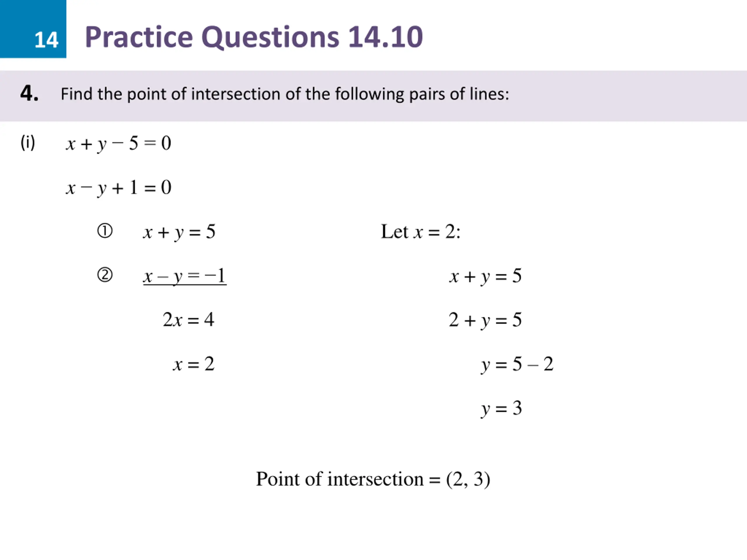The width and height of the screenshot is (747, 560).
Task: Click the line y = 5 − 2
Action: click(x=517, y=364)
